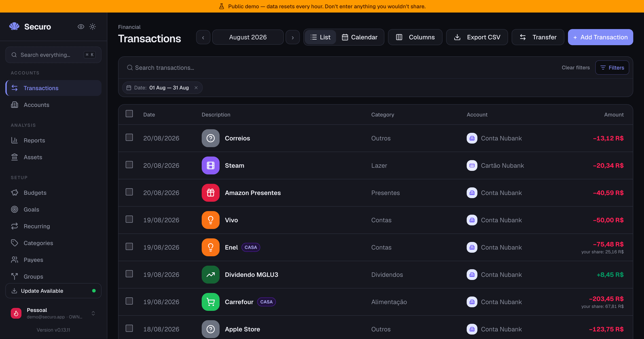Screen dimensions: 644x339
Task: Click the Vivo lightbulb icon
Action: (210, 220)
